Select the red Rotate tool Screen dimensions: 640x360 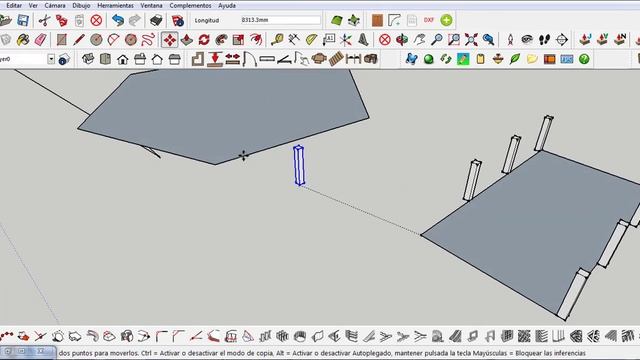[x=204, y=40]
